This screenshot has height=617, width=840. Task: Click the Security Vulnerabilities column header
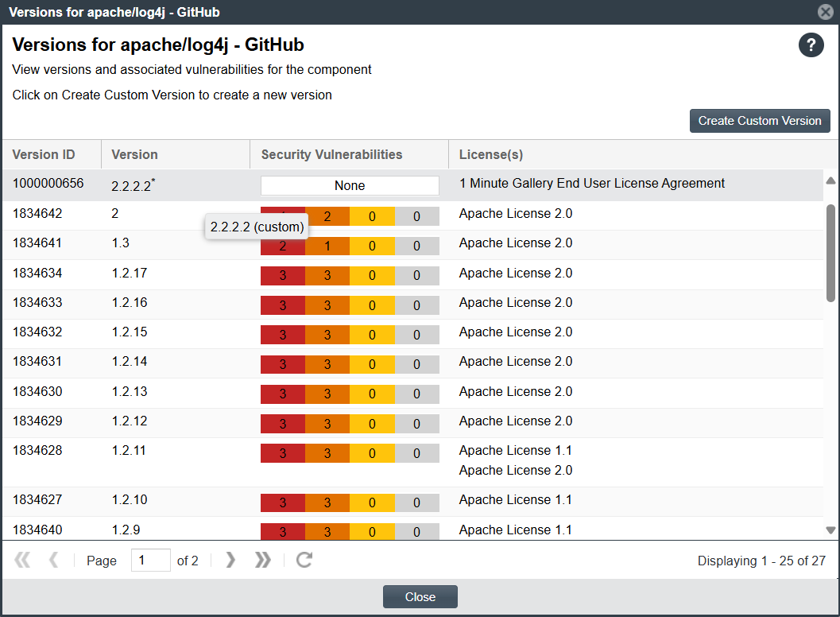pyautogui.click(x=332, y=155)
